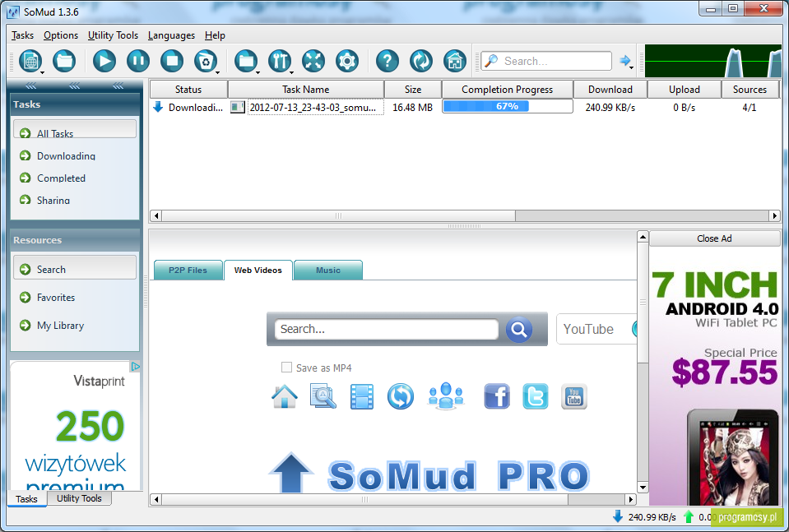Click the bandwidth graph in toolbar
This screenshot has height=532, width=789.
713,61
